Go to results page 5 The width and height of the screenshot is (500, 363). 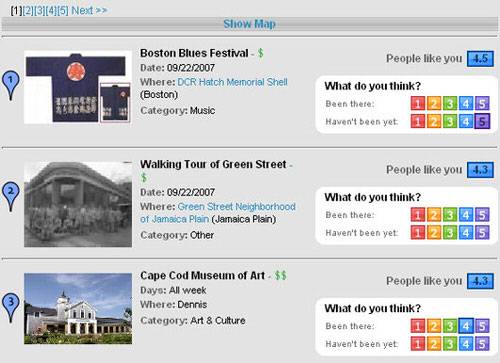click(x=63, y=11)
